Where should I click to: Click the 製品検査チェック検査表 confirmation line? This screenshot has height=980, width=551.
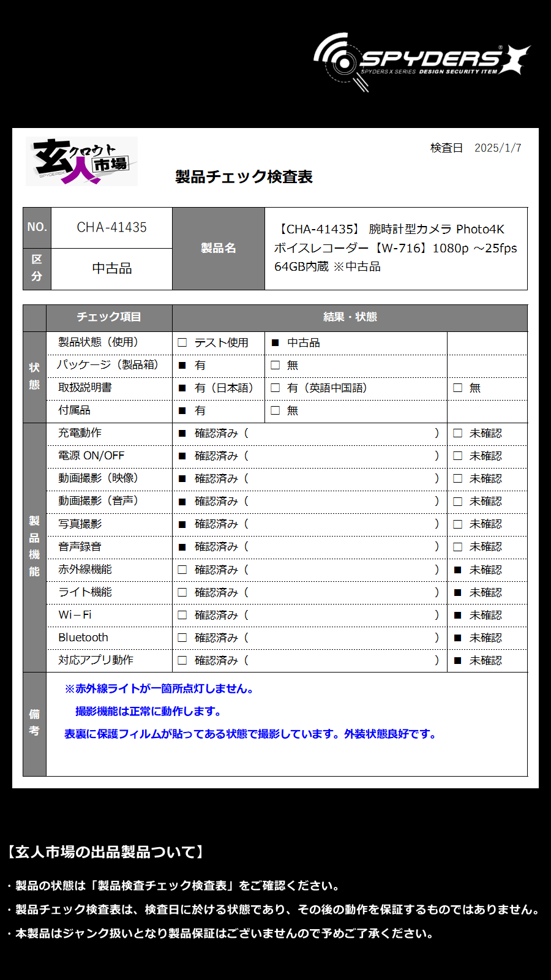(173, 886)
